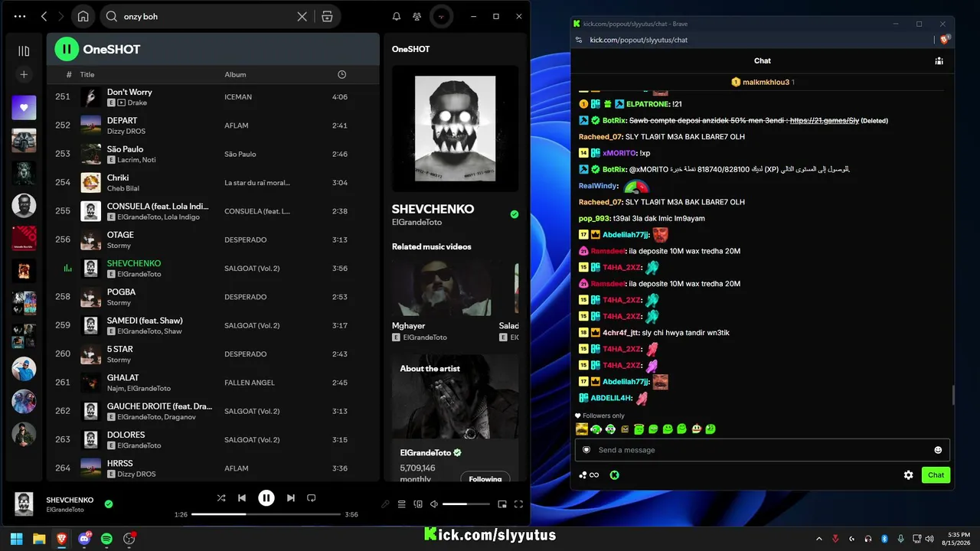
Task: Click the green Chat send button
Action: (936, 475)
